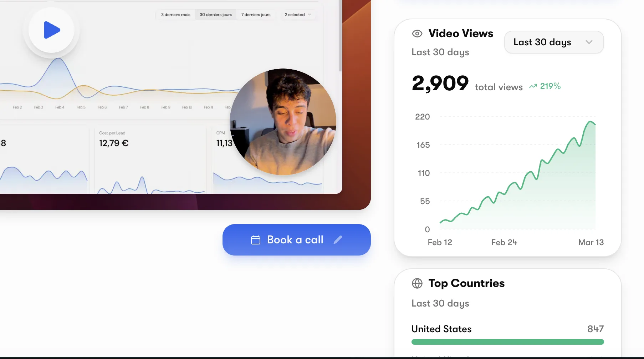Click the Feb 5 label in video chart
Screen dimensions: 644x359
coord(81,107)
